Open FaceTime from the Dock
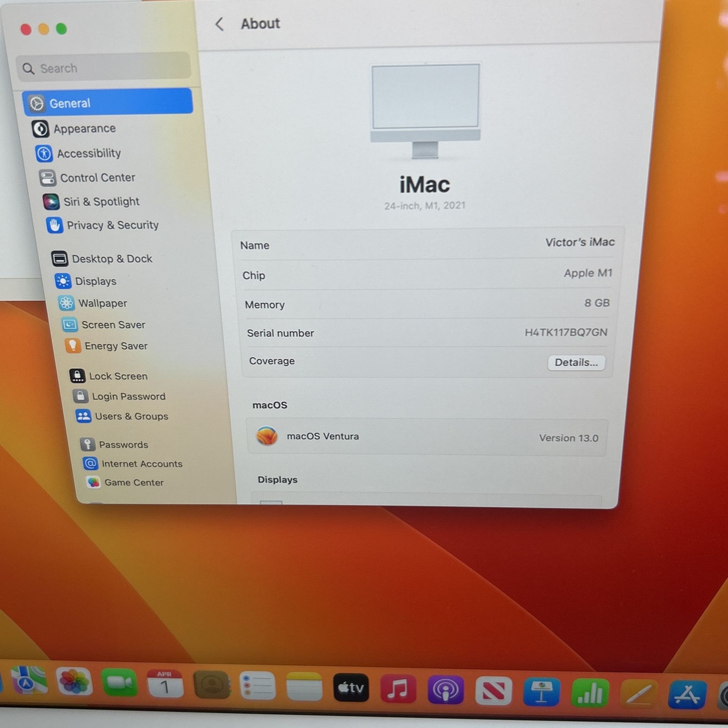 coord(119,683)
